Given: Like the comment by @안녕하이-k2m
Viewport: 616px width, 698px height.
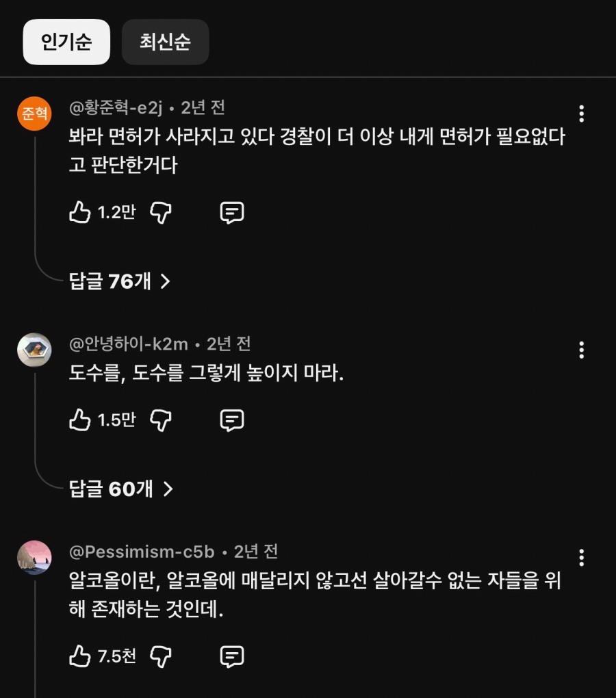Looking at the screenshot, I should point(80,419).
